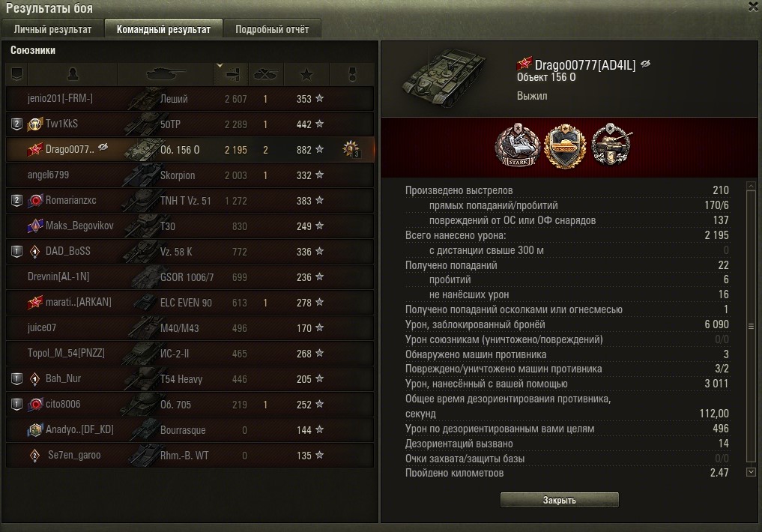Toggle the crossed-eye icon in Drago0077 row
Screen dimensions: 762x532
(103, 147)
